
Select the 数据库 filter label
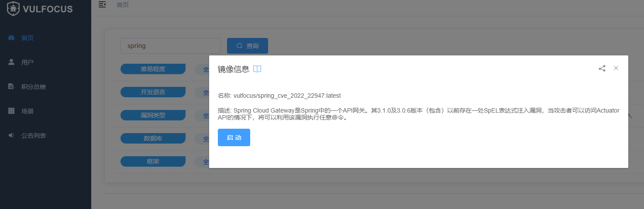point(153,138)
